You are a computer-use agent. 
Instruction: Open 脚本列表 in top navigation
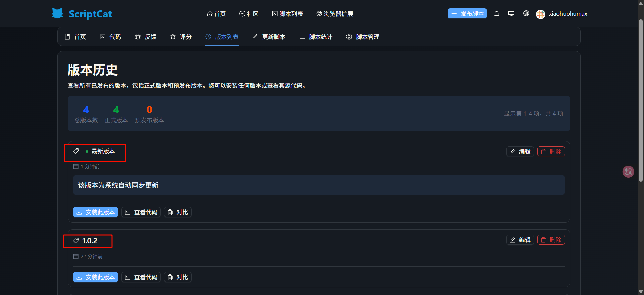[x=287, y=14]
